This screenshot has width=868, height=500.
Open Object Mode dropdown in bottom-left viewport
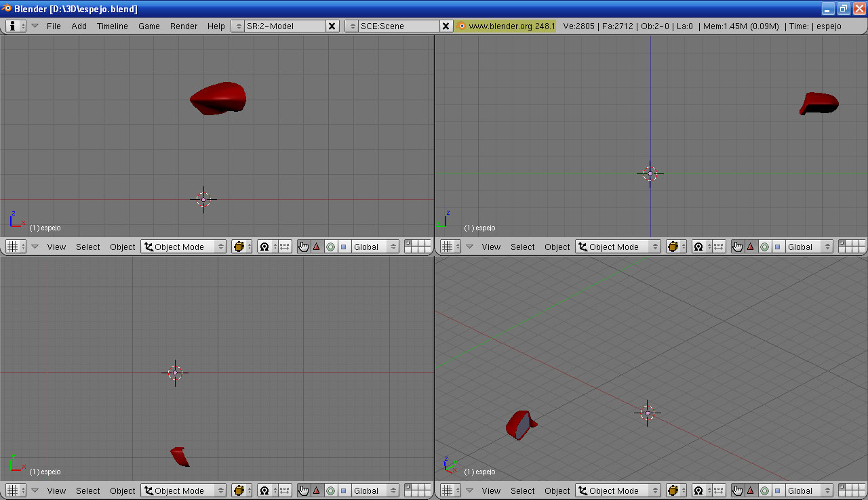click(184, 491)
